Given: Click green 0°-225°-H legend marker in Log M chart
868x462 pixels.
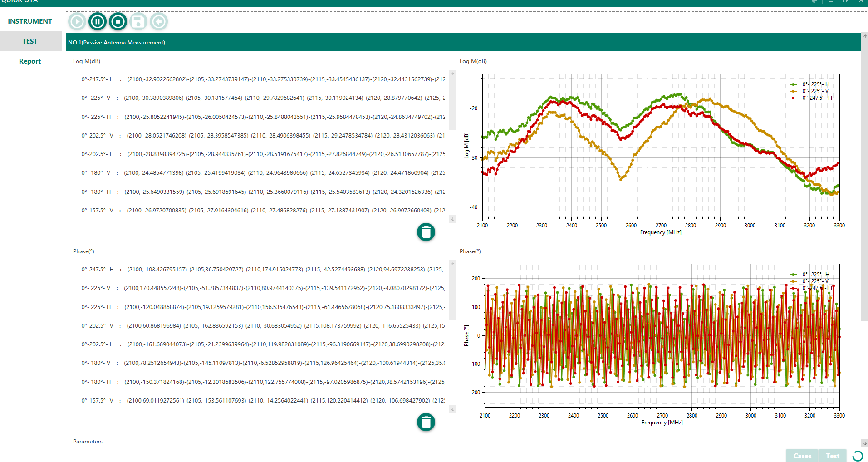Looking at the screenshot, I should coord(793,84).
